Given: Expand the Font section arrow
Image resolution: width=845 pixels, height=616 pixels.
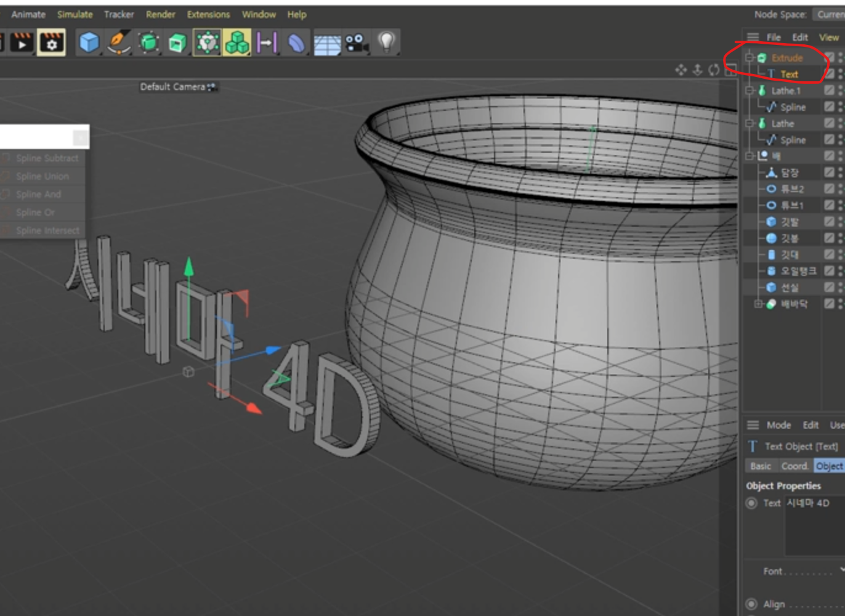Looking at the screenshot, I should click(x=842, y=570).
